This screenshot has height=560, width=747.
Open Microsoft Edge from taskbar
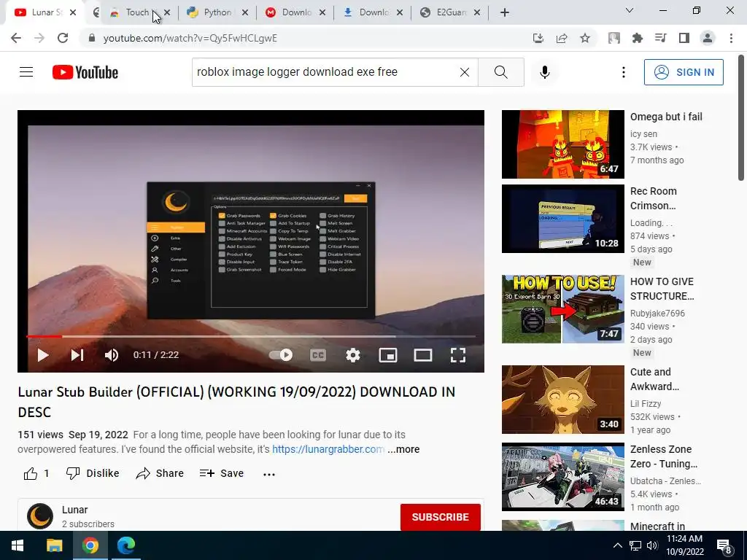click(126, 545)
